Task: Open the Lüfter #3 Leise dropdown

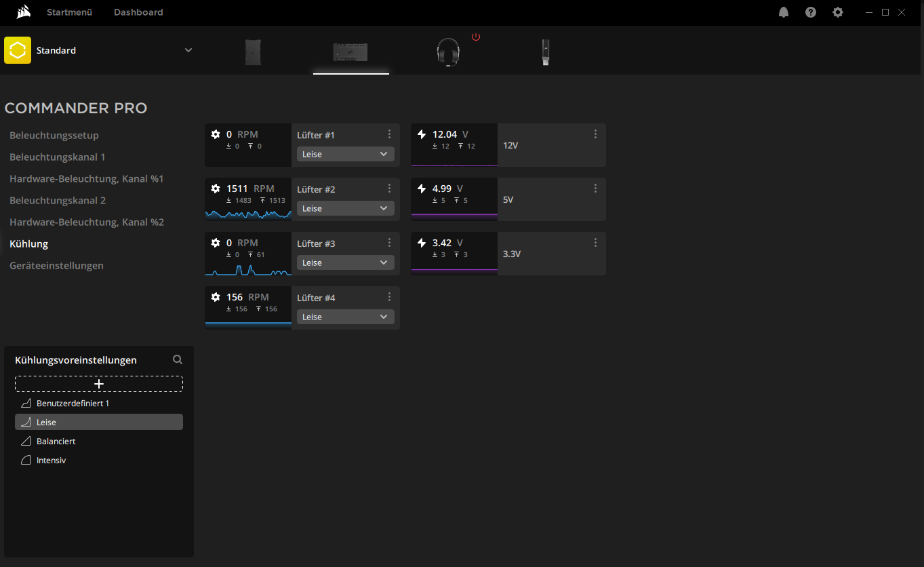Action: click(x=346, y=262)
